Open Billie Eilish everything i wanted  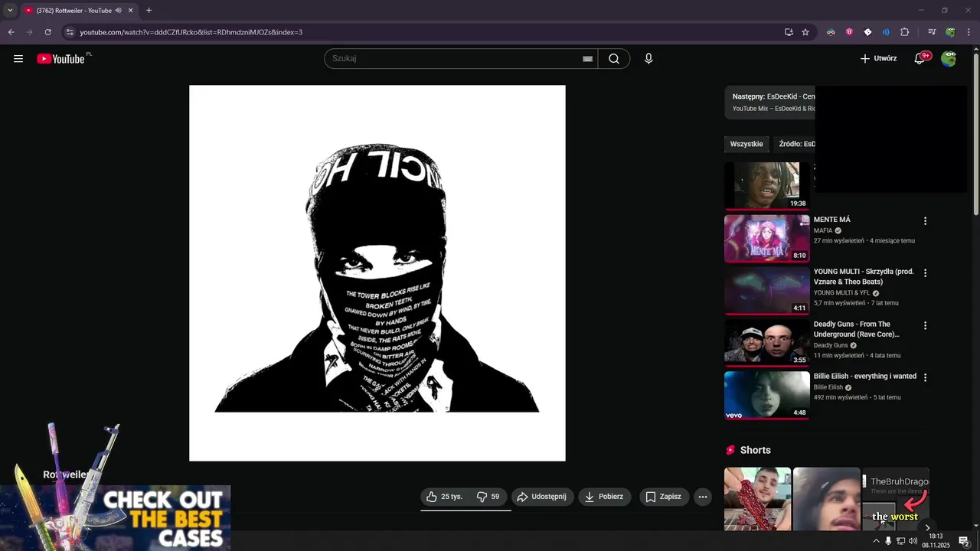pos(865,377)
